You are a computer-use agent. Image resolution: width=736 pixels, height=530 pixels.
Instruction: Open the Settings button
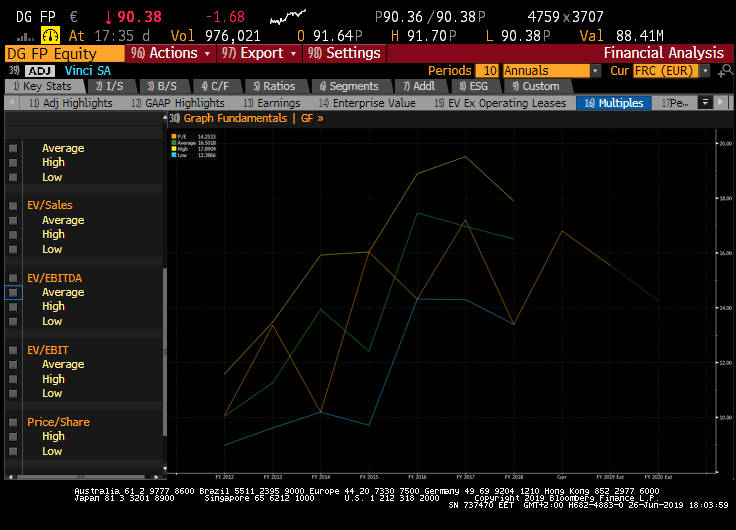(x=345, y=53)
